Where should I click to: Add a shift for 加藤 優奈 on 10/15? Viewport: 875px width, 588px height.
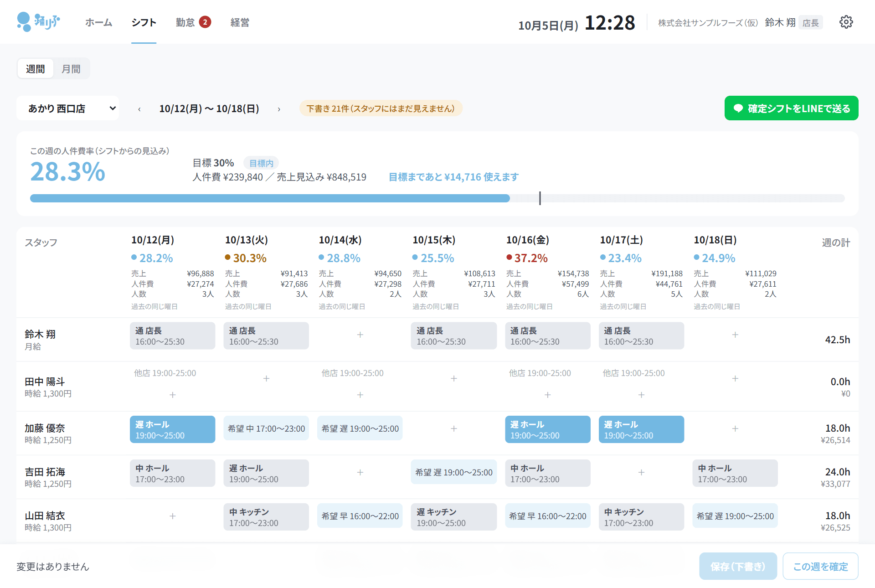454,429
